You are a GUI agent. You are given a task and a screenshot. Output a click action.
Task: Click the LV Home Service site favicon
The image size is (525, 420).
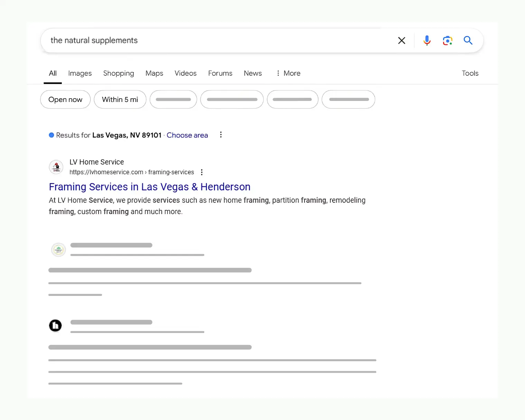(56, 167)
